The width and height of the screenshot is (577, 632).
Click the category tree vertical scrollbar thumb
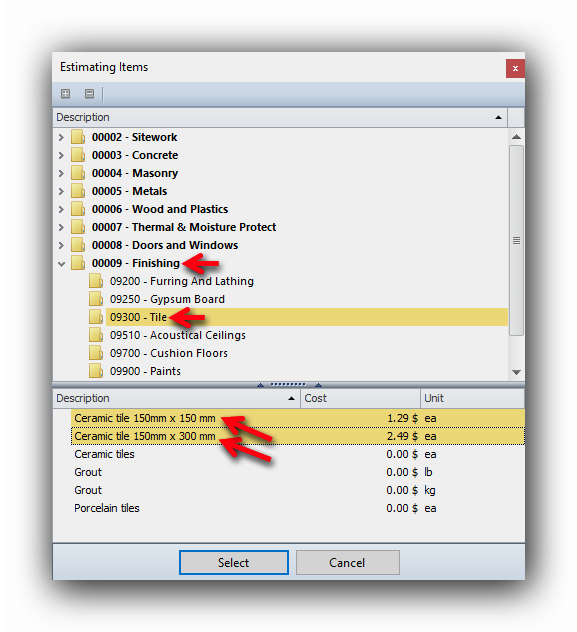tap(516, 241)
